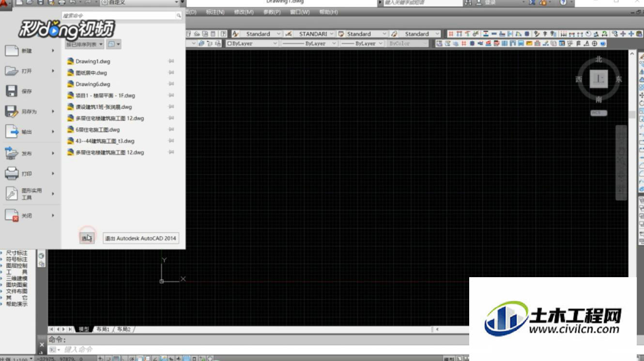This screenshot has height=361, width=644.
Task: Click the drawing area vertical scrollbar
Action: click(x=632, y=165)
